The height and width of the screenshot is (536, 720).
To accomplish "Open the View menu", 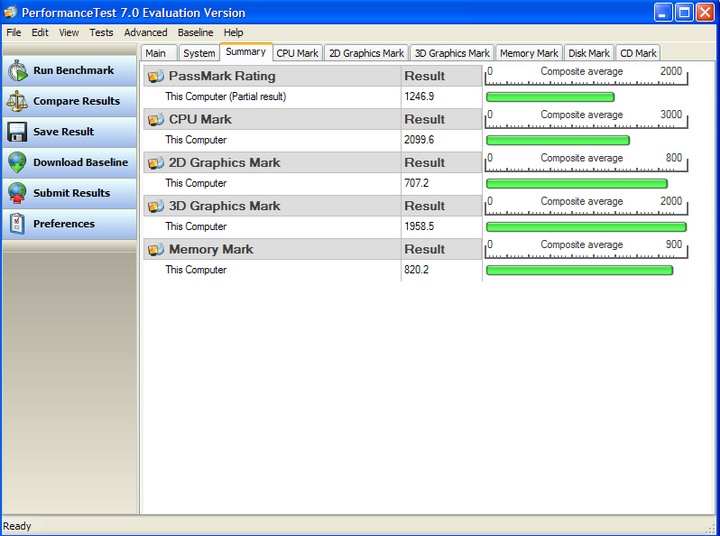I will [x=69, y=33].
